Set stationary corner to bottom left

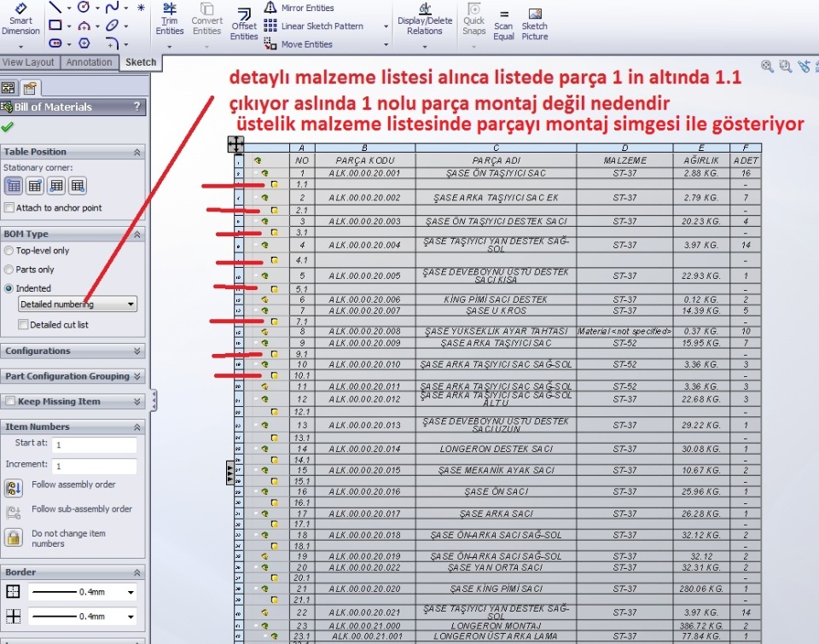56,186
